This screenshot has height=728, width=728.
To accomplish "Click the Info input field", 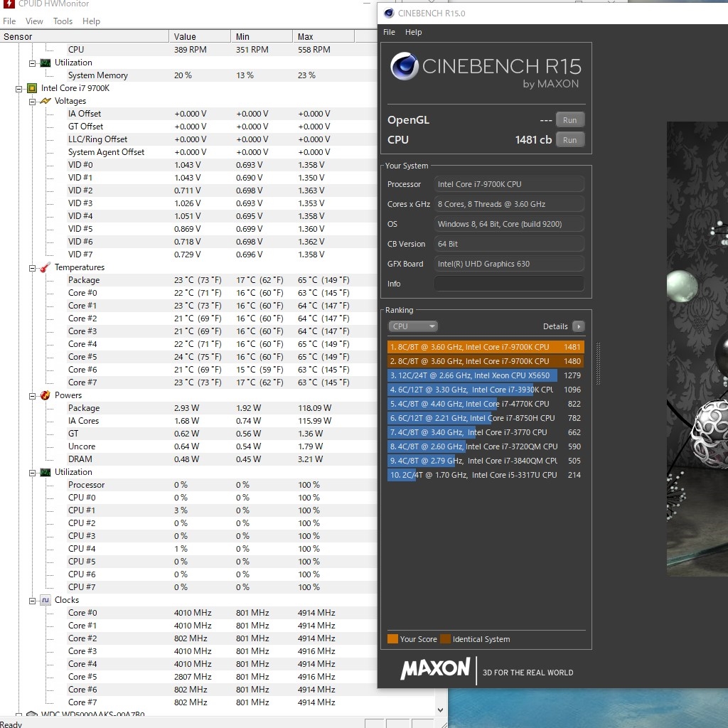I will (509, 284).
